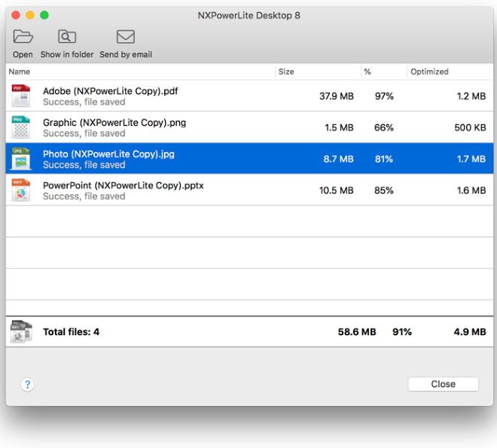The height and width of the screenshot is (448, 497).
Task: Select the Adobe (NXPowerLite Copy).pdf filename
Action: pyautogui.click(x=110, y=91)
